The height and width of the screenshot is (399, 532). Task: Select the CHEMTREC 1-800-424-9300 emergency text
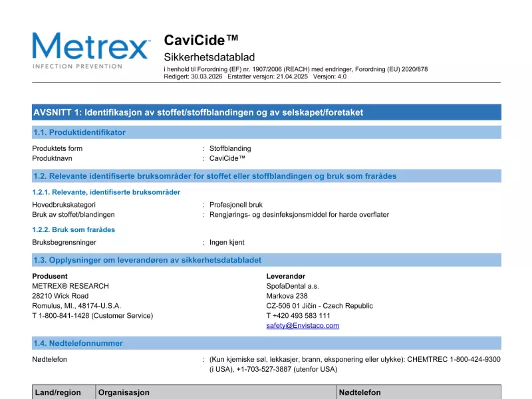pos(454,359)
